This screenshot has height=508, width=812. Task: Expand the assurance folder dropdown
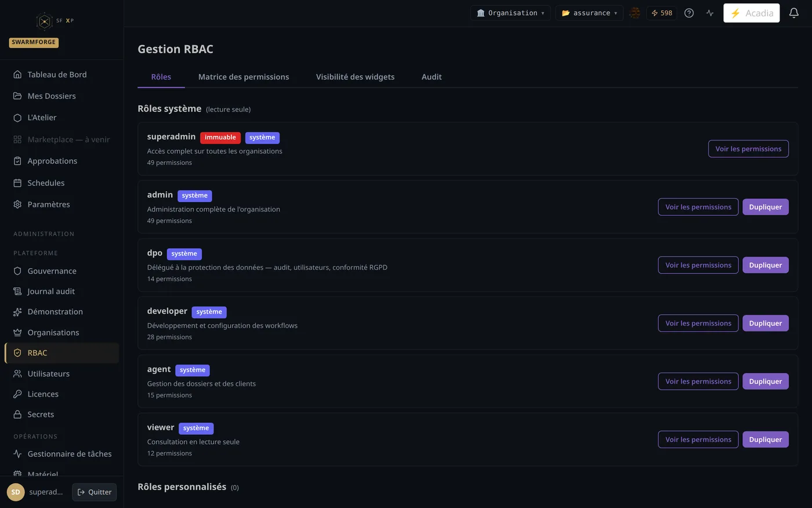pyautogui.click(x=589, y=13)
